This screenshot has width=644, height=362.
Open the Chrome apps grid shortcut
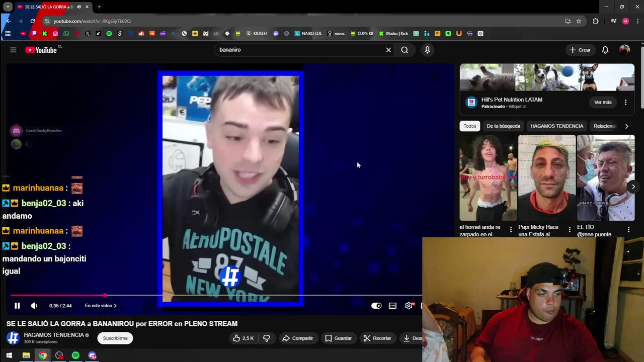coord(8,34)
